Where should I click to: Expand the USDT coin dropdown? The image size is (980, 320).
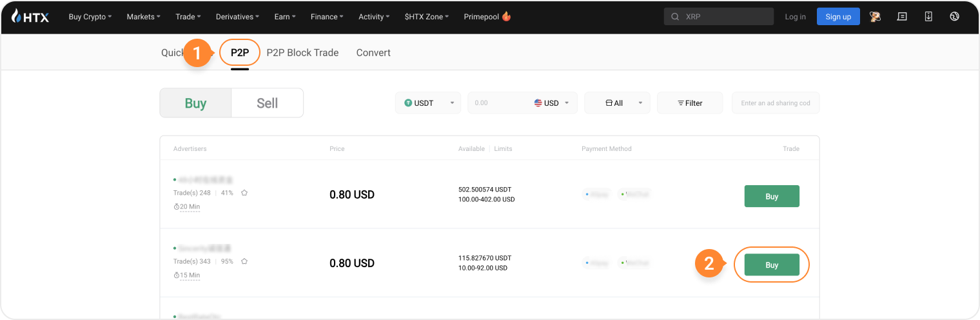coord(428,103)
